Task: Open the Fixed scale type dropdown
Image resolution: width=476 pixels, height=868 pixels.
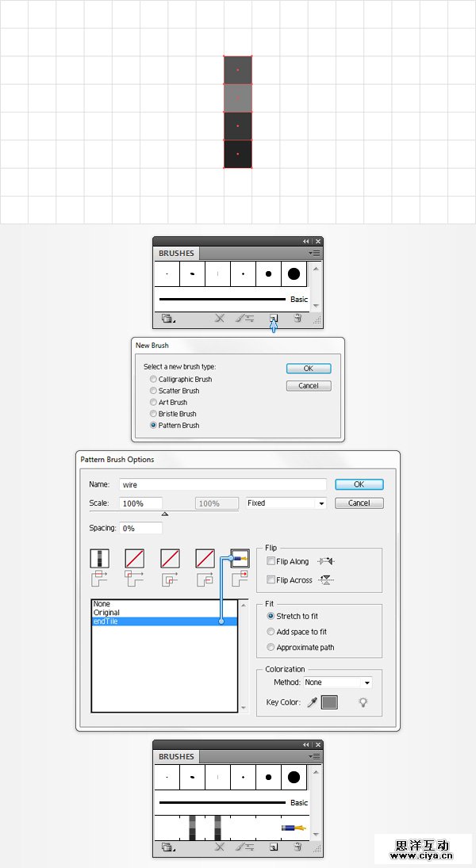Action: pyautogui.click(x=286, y=503)
